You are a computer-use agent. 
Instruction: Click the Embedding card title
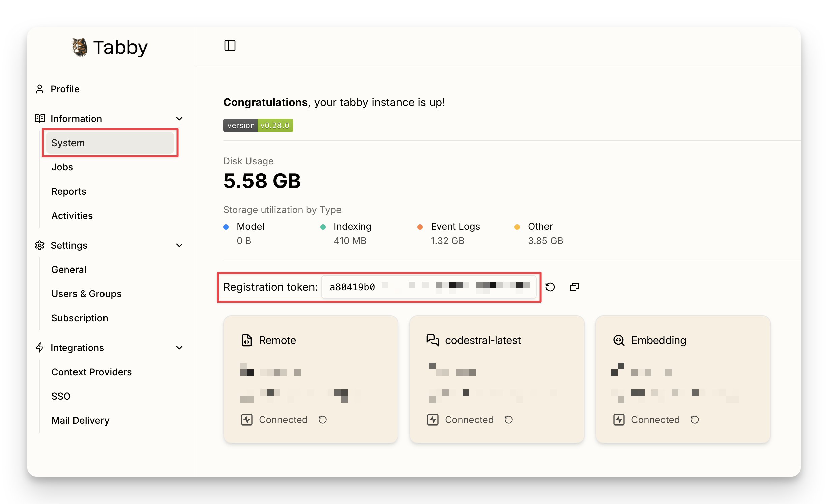click(x=659, y=340)
